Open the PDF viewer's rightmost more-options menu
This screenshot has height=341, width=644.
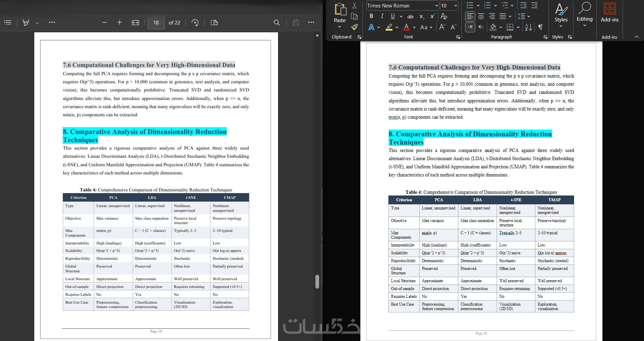coord(311,22)
